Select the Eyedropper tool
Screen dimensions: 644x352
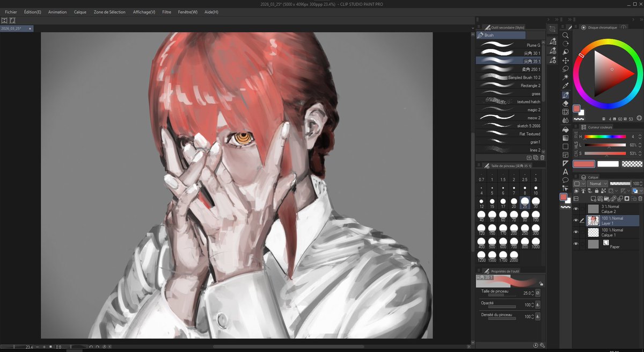click(566, 86)
